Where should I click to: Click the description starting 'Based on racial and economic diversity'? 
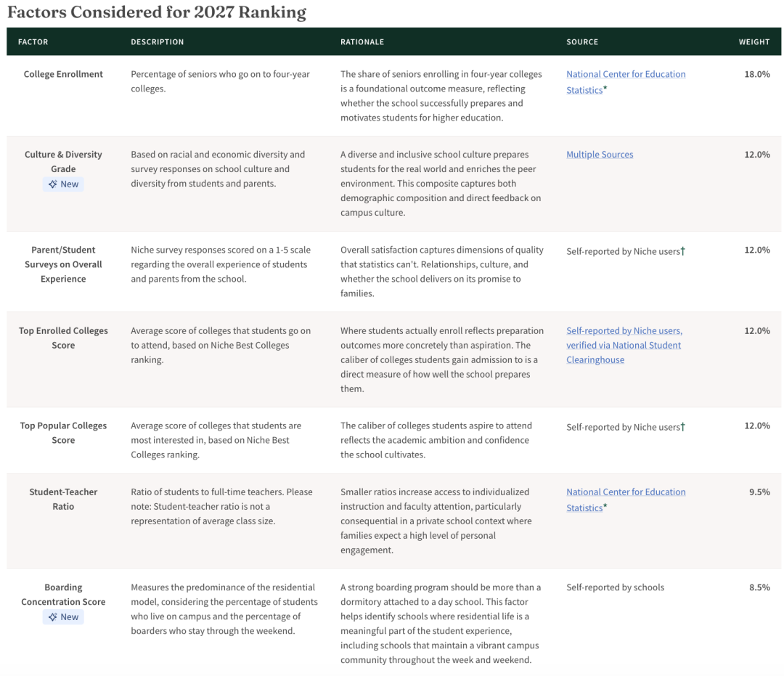(218, 169)
